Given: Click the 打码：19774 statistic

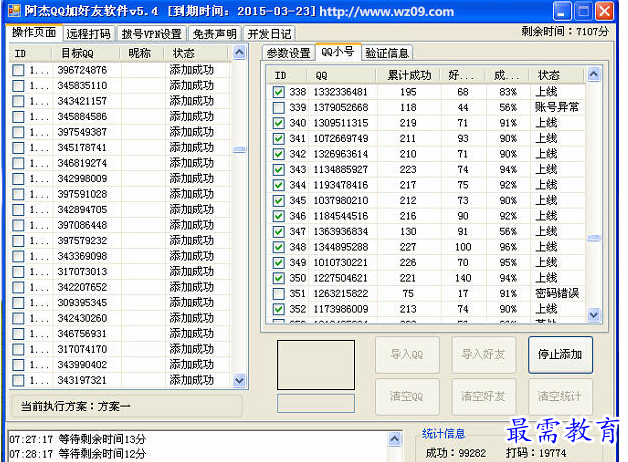Looking at the screenshot, I should 536,453.
